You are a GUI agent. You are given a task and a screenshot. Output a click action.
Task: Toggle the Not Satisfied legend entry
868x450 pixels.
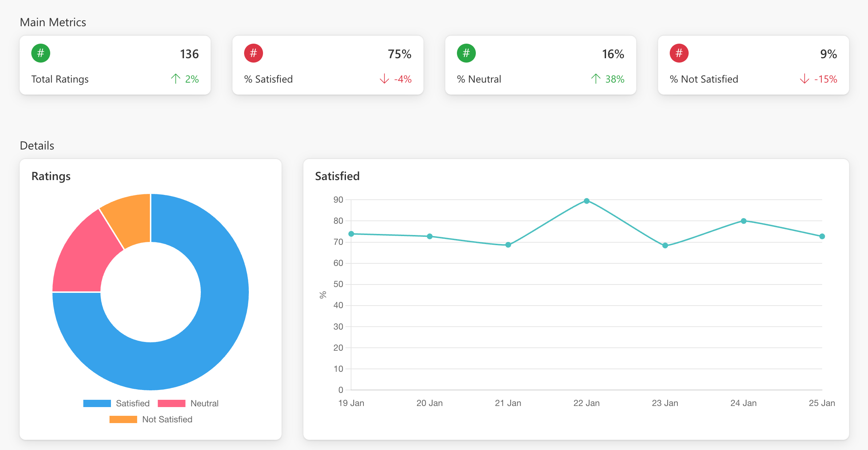(167, 419)
